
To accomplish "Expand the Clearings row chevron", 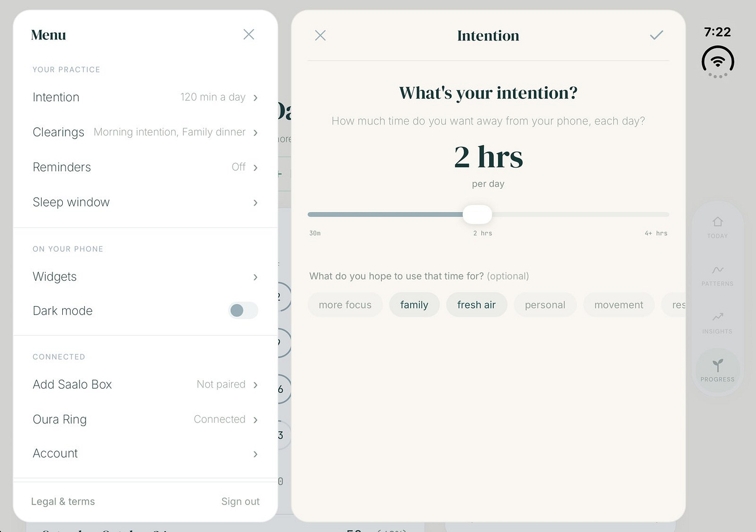I will (255, 133).
